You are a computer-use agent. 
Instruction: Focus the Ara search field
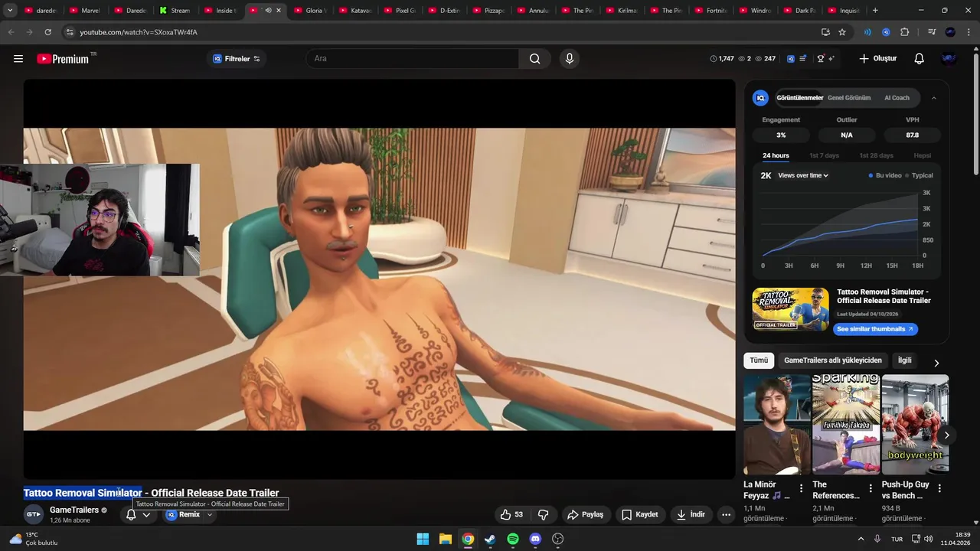[x=413, y=59]
